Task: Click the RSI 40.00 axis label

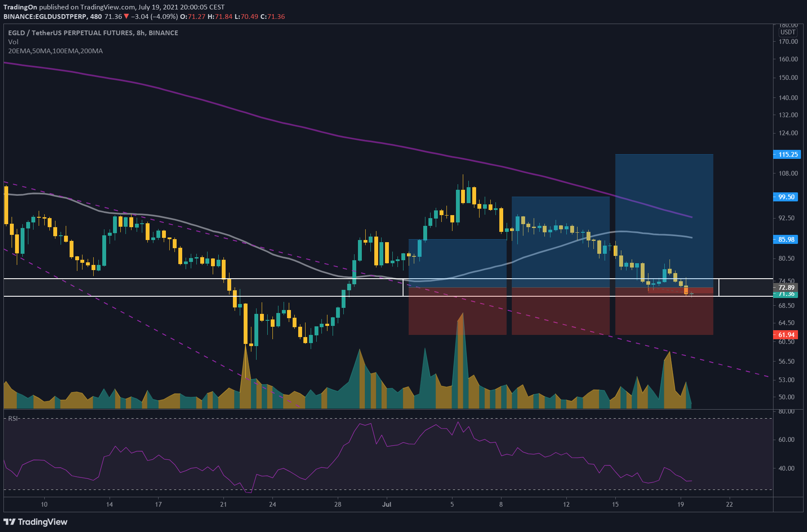Action: pos(786,468)
